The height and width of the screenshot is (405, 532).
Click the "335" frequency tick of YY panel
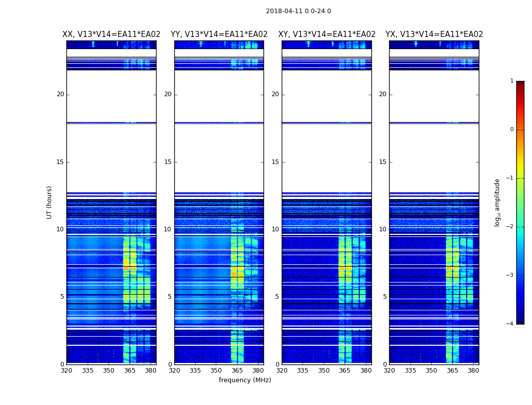point(195,371)
